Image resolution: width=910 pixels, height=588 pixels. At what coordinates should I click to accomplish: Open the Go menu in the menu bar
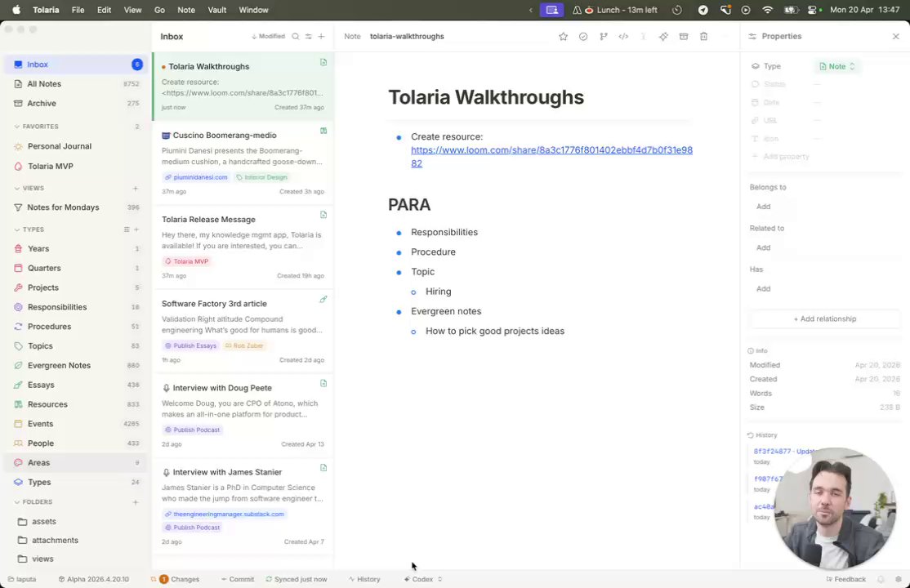point(159,10)
